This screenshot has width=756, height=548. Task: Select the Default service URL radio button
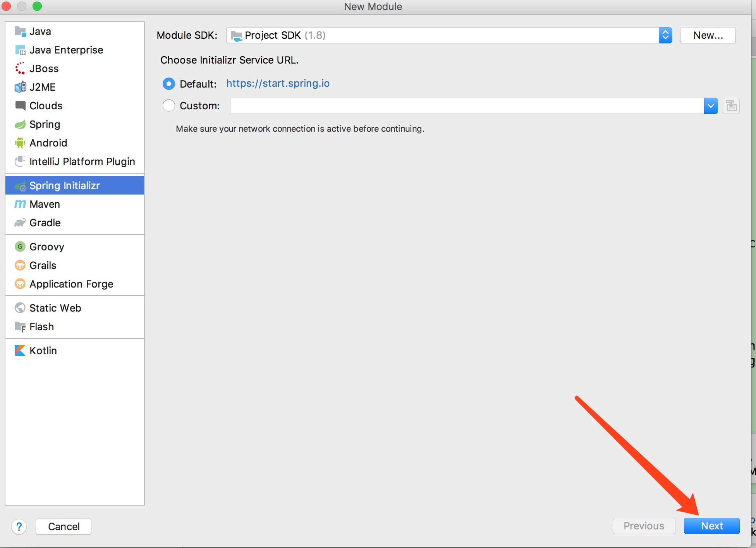pos(169,84)
